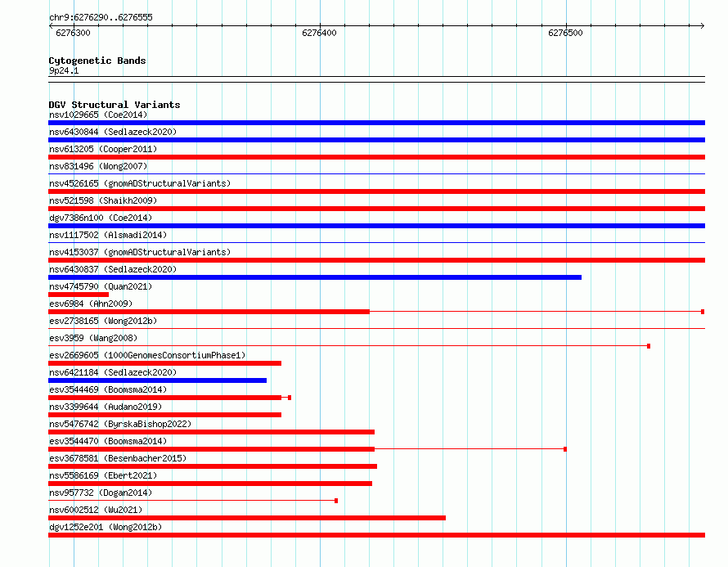Click the 6276300 ruler position label
Image resolution: width=728 pixels, height=567 pixels.
pyautogui.click(x=73, y=33)
